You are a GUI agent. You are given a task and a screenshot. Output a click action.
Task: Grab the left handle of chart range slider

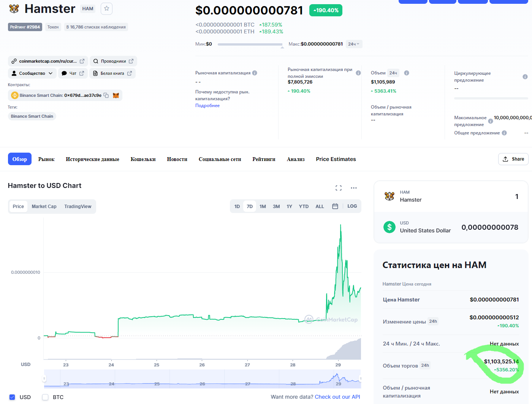point(44,379)
